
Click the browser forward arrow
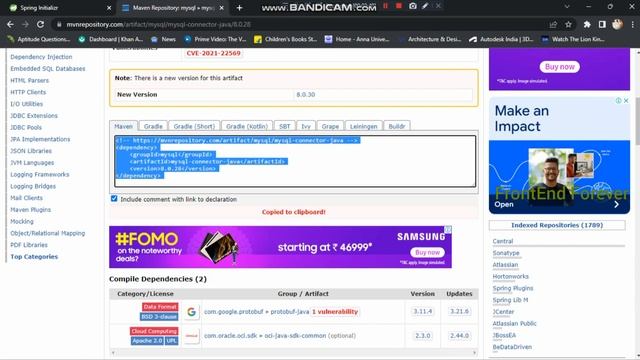(x=25, y=24)
